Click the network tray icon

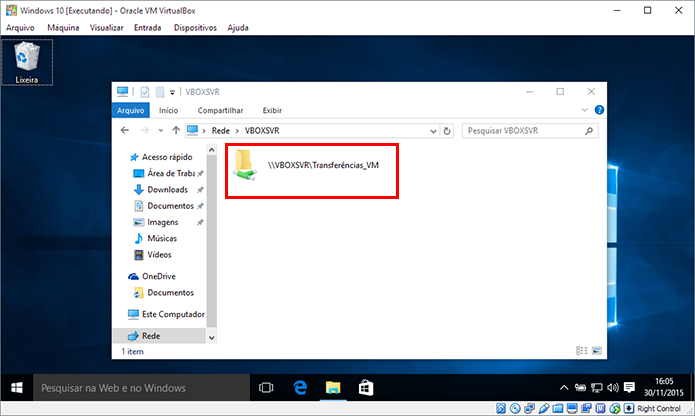click(x=597, y=388)
